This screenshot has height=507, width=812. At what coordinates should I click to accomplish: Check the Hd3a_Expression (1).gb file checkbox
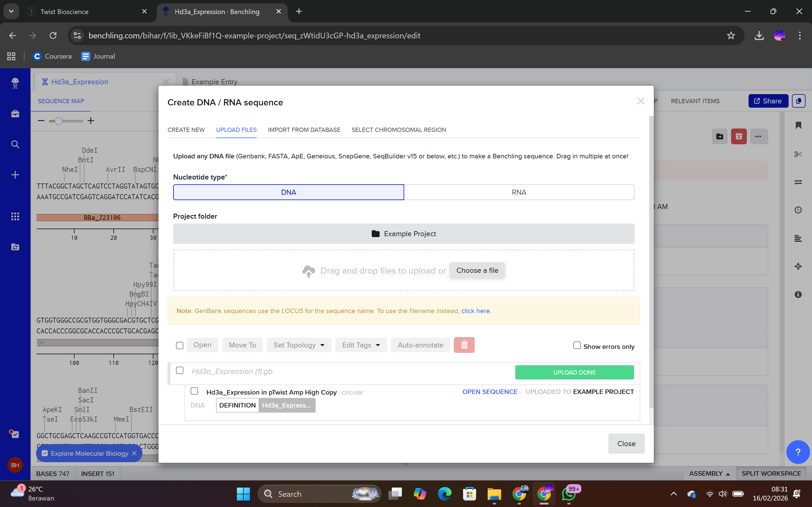point(179,371)
